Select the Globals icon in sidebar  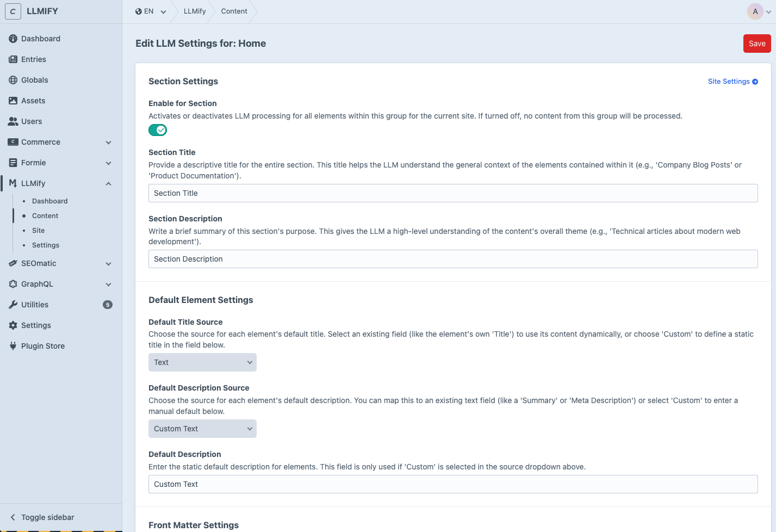[x=13, y=80]
